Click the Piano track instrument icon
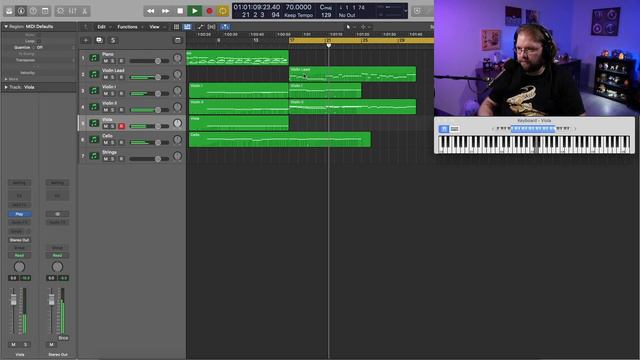640x360 pixels. click(x=94, y=58)
